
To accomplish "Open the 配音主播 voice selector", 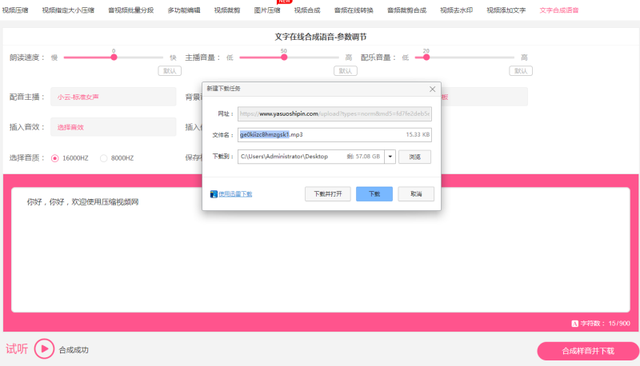I will [x=113, y=97].
